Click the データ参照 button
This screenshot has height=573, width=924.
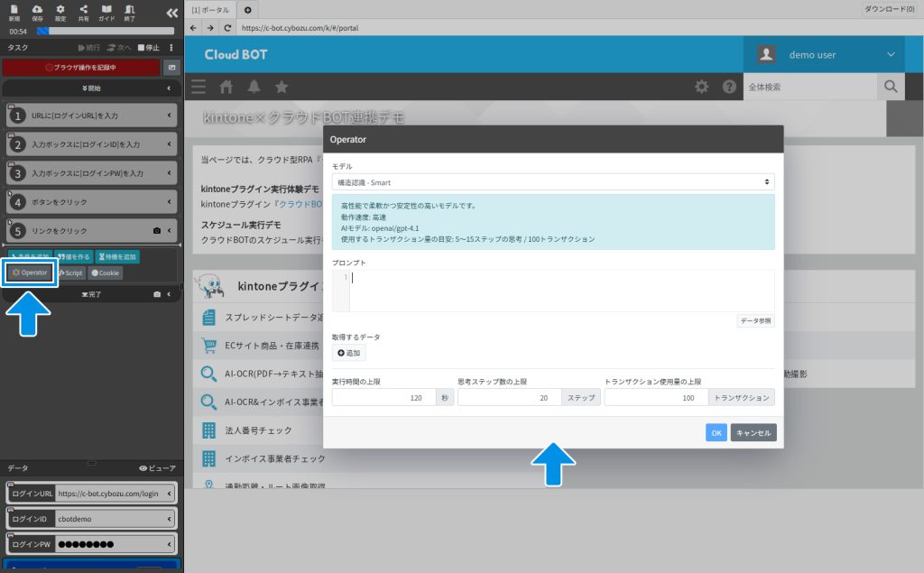coord(755,321)
